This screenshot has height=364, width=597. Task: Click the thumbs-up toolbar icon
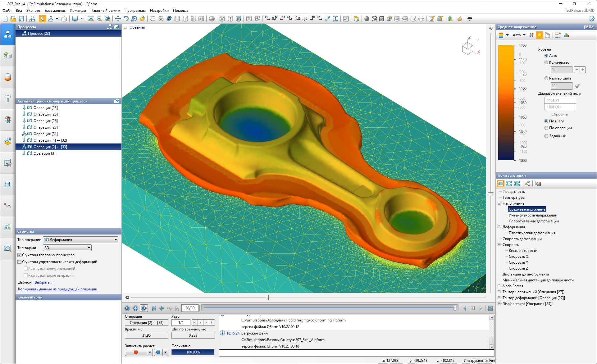click(x=460, y=19)
